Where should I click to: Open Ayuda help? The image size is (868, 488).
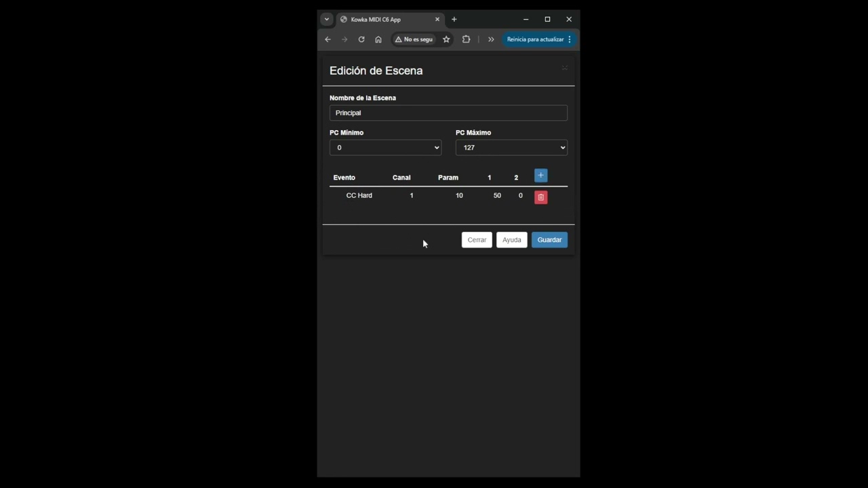511,240
